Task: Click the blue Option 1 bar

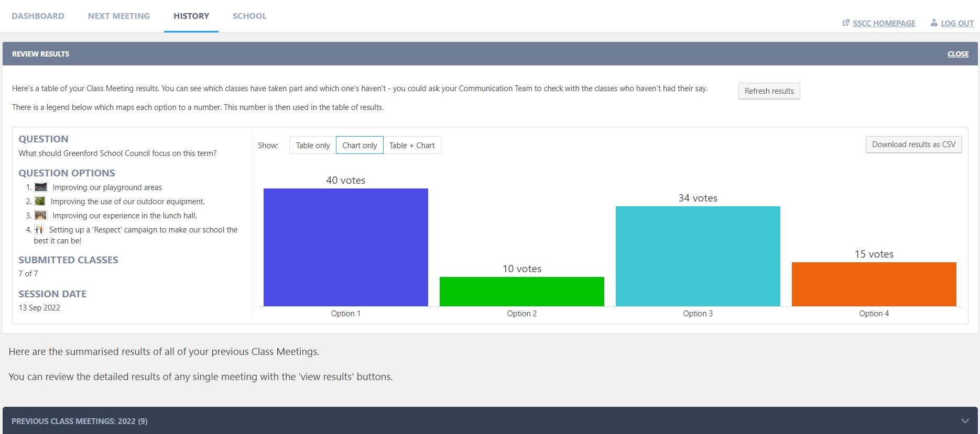Action: (345, 247)
